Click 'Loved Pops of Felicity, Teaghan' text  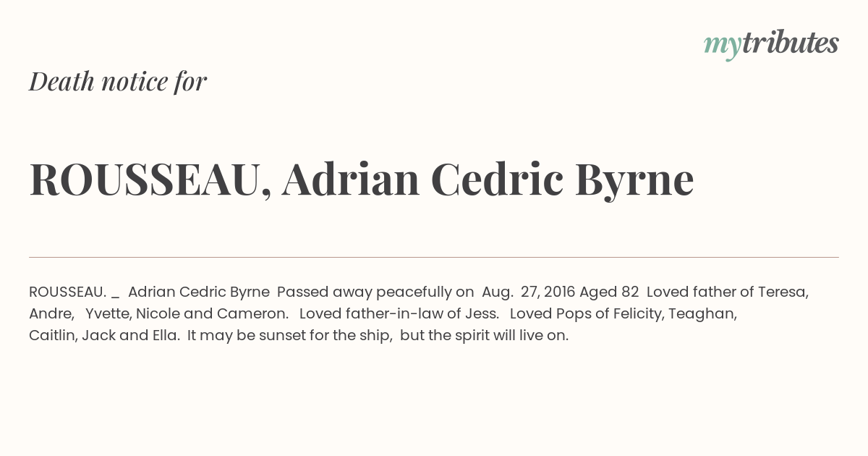[624, 314]
